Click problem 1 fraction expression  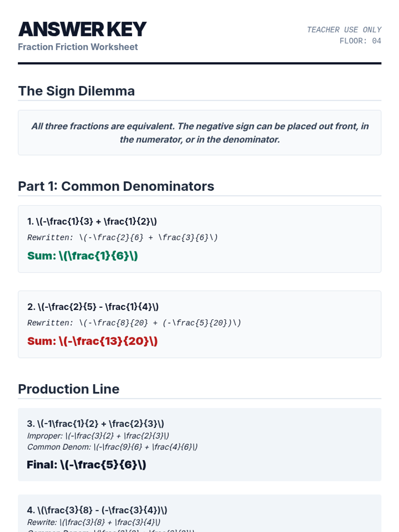click(x=92, y=221)
